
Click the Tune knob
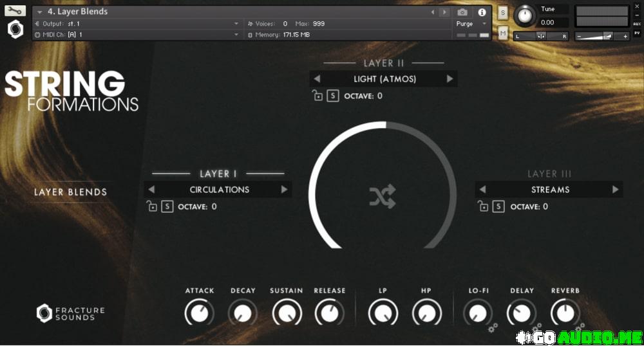pos(524,15)
